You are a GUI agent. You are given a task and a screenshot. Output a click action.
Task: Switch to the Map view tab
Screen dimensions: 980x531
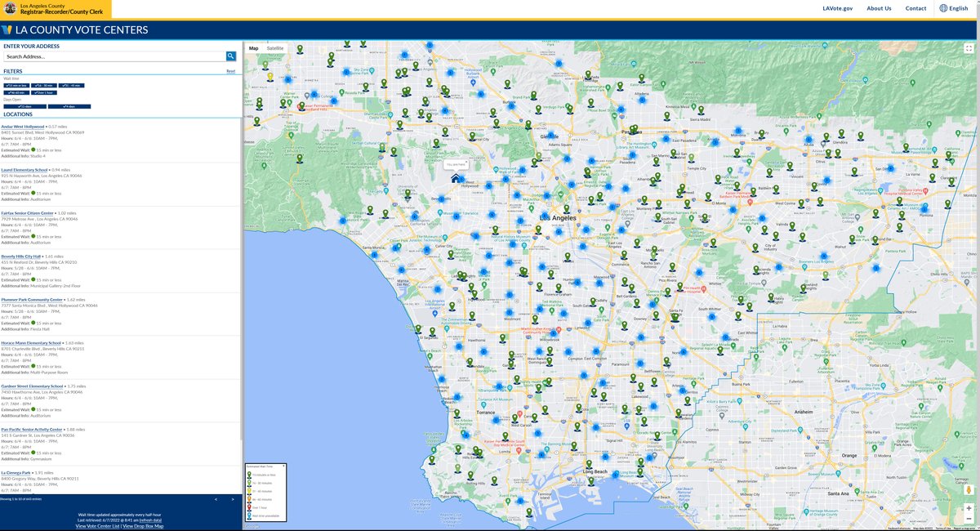click(253, 48)
